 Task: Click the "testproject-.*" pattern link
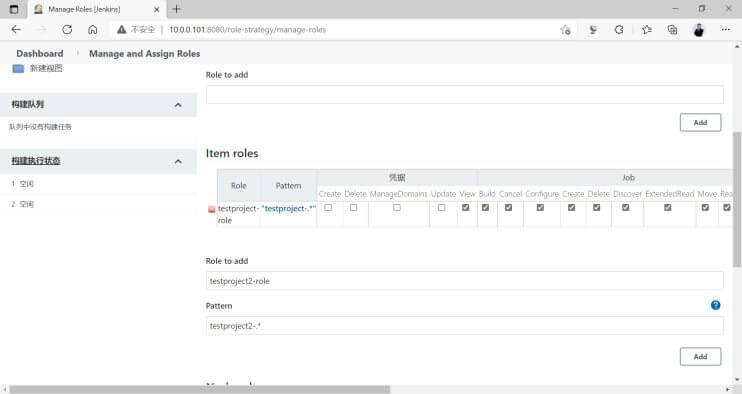pos(289,209)
